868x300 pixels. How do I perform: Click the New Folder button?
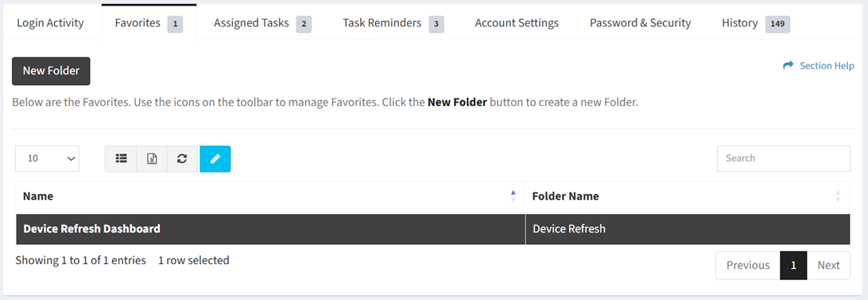pos(51,71)
